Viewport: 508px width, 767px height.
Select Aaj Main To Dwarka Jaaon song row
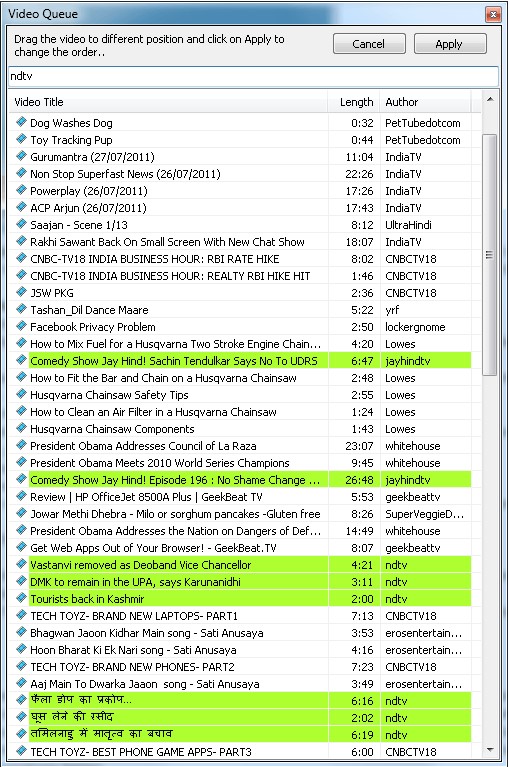(240, 684)
